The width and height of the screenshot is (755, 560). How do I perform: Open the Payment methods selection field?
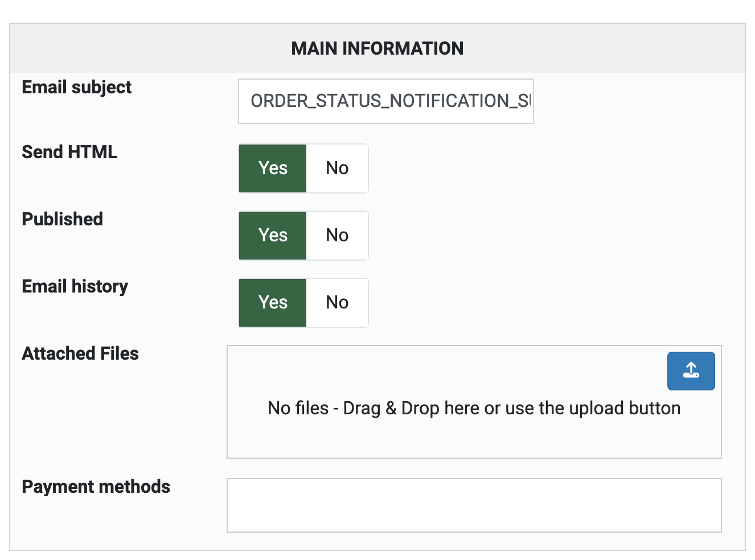tap(474, 505)
